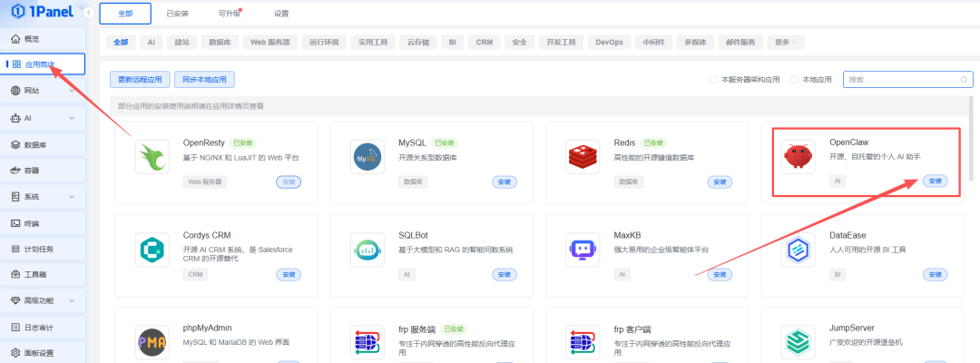
Task: Filter apps by 数据库 category
Action: pos(220,42)
